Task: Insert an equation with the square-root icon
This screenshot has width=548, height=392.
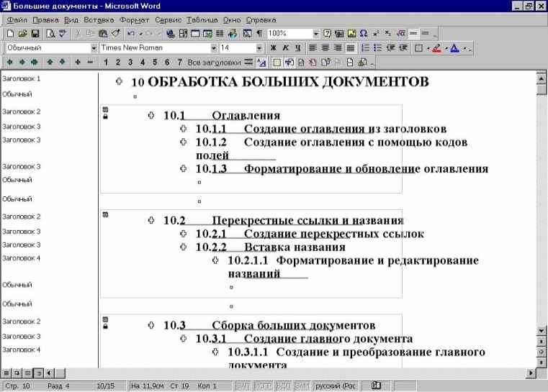Action: (400, 34)
